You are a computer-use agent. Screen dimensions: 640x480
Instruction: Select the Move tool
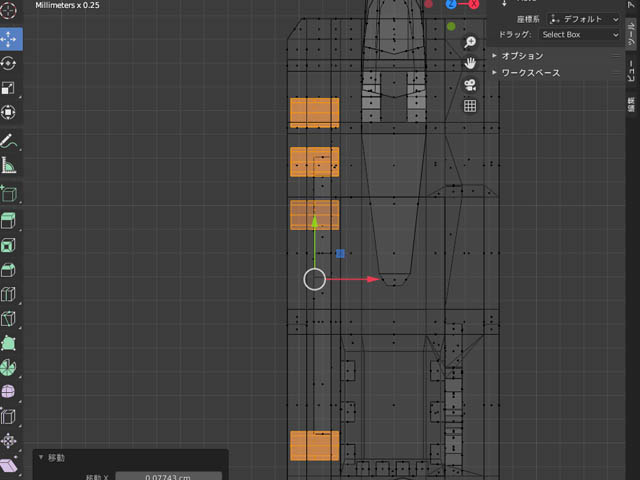point(9,39)
